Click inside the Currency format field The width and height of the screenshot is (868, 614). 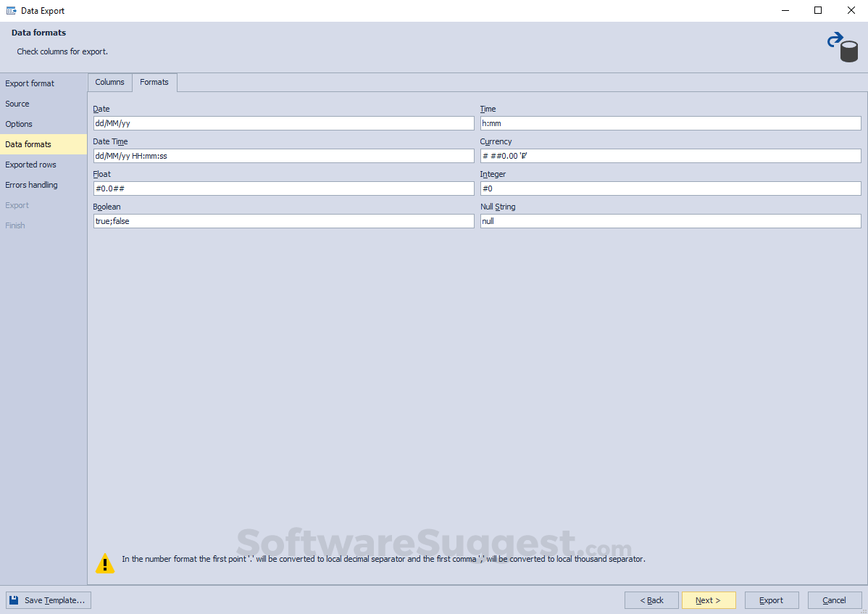point(670,155)
